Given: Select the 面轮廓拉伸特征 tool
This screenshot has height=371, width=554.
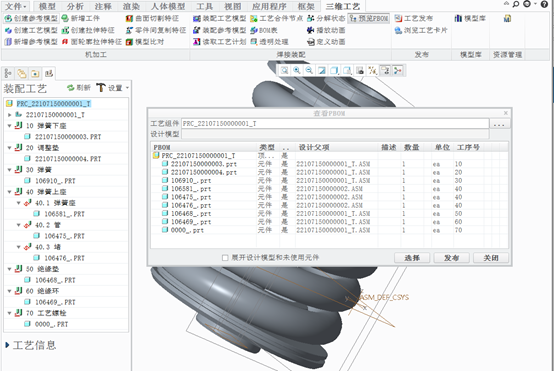Looking at the screenshot, I should point(92,42).
